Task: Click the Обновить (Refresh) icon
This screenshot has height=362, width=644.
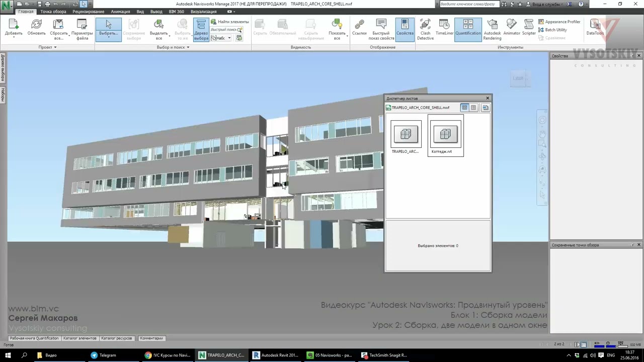Action: pos(36,24)
